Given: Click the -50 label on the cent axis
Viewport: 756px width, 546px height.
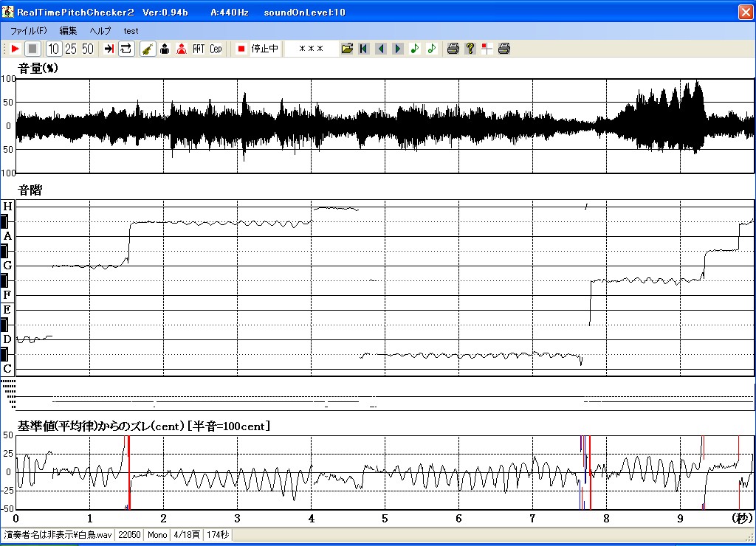Looking at the screenshot, I should coord(7,508).
